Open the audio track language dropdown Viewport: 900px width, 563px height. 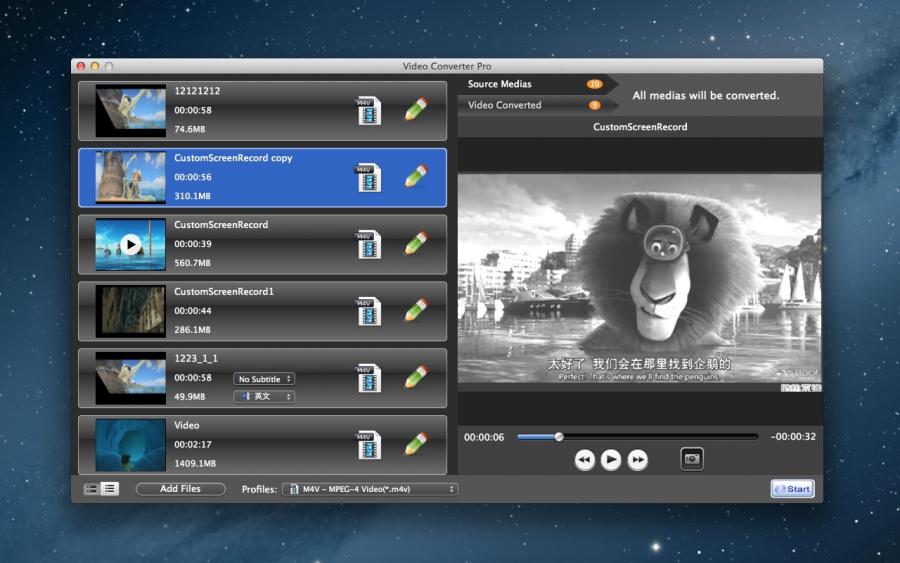click(264, 397)
